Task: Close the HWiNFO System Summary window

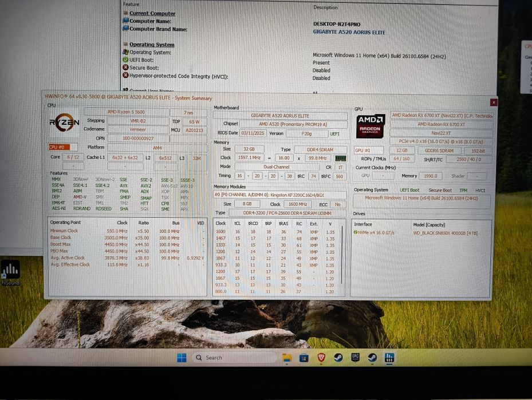Action: pyautogui.click(x=494, y=102)
